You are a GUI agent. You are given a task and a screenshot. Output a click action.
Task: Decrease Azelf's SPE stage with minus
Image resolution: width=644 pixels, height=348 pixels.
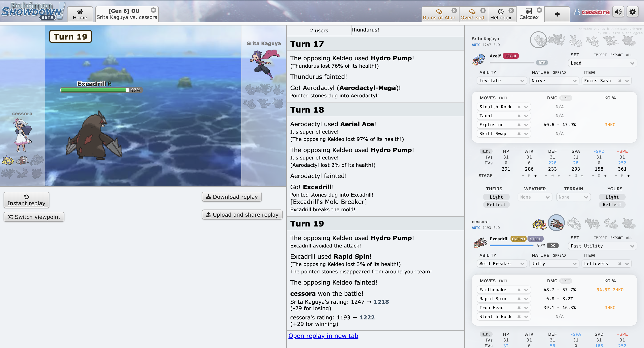click(x=616, y=176)
